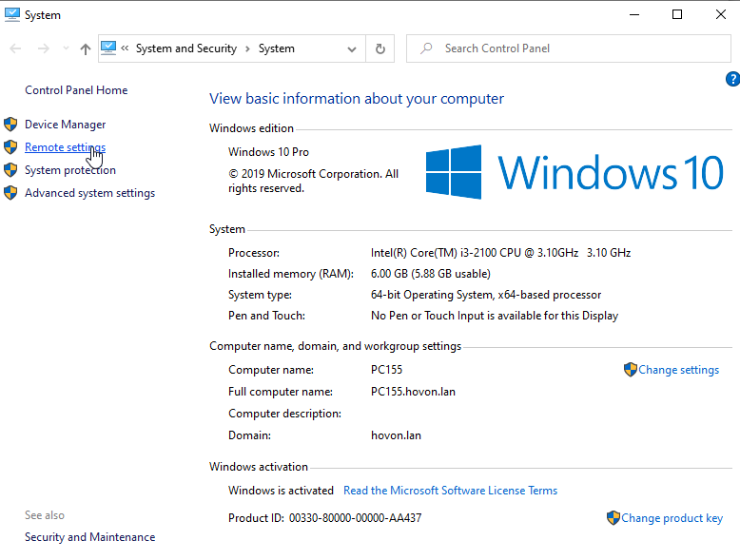The image size is (740, 560).
Task: Go to Control Panel Home
Action: click(x=76, y=90)
